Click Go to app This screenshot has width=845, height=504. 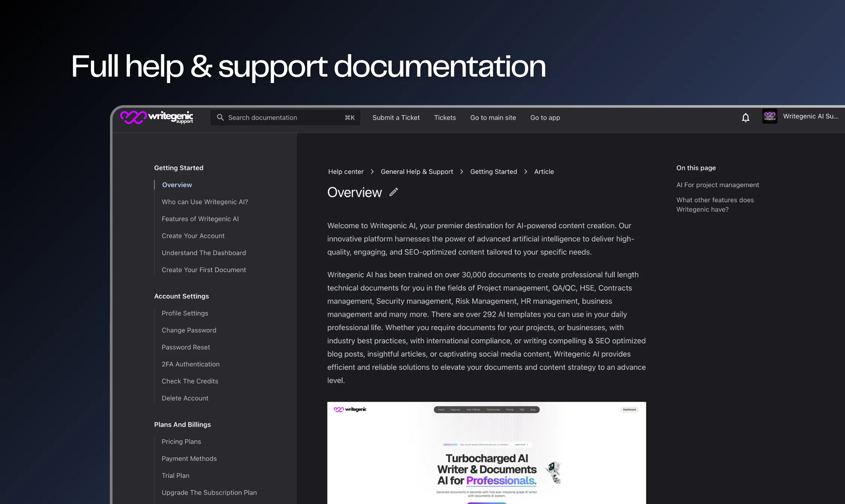click(545, 118)
